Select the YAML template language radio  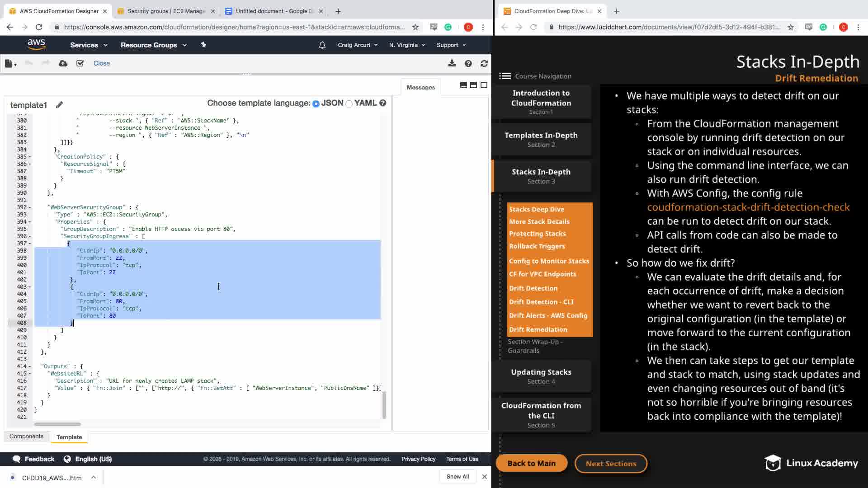349,103
